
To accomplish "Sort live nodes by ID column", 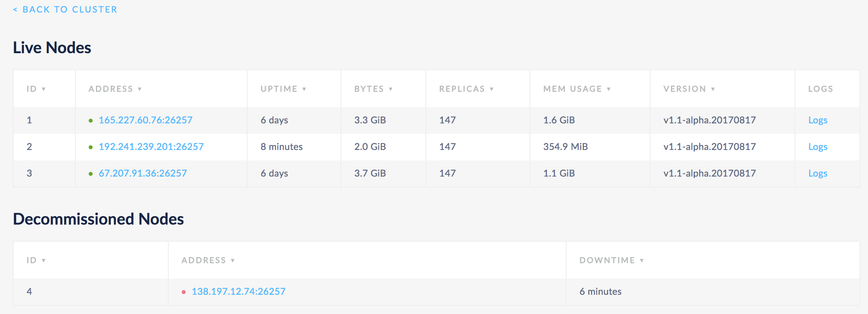I will (36, 89).
